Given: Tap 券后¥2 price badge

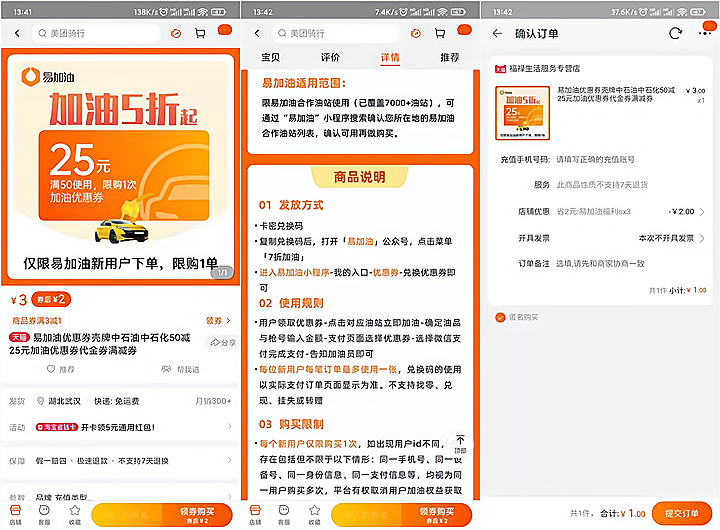Looking at the screenshot, I should (51, 299).
